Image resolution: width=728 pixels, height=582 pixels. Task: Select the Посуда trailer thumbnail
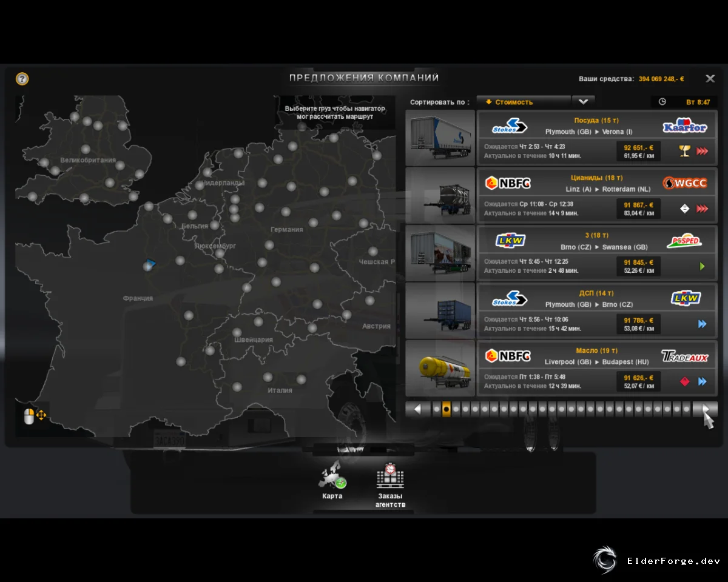pos(440,138)
